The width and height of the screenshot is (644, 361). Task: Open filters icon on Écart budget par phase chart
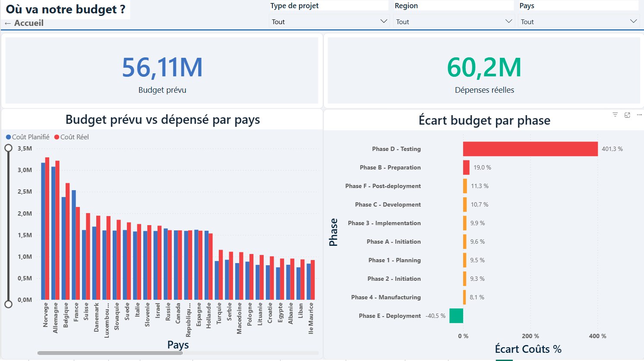point(615,115)
